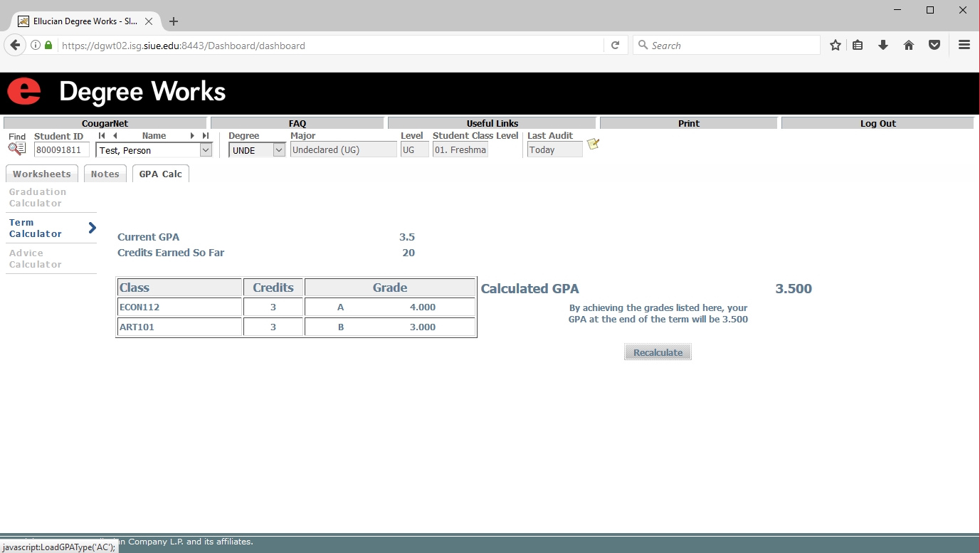This screenshot has height=553, width=980.
Task: Open the Graduation Calculator
Action: coord(38,197)
